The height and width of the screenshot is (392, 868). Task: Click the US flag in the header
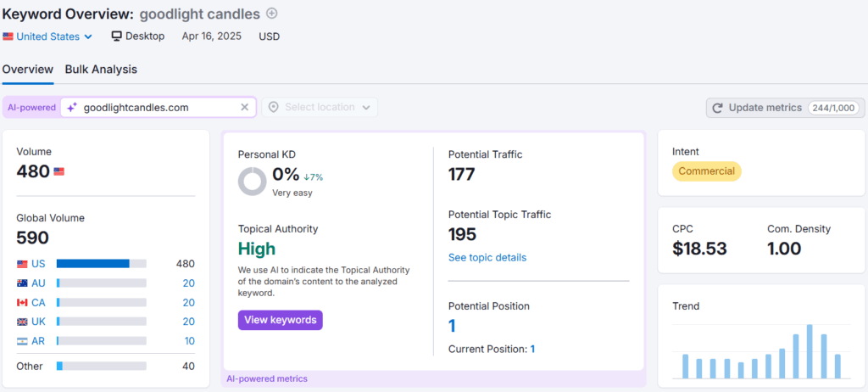tap(8, 36)
